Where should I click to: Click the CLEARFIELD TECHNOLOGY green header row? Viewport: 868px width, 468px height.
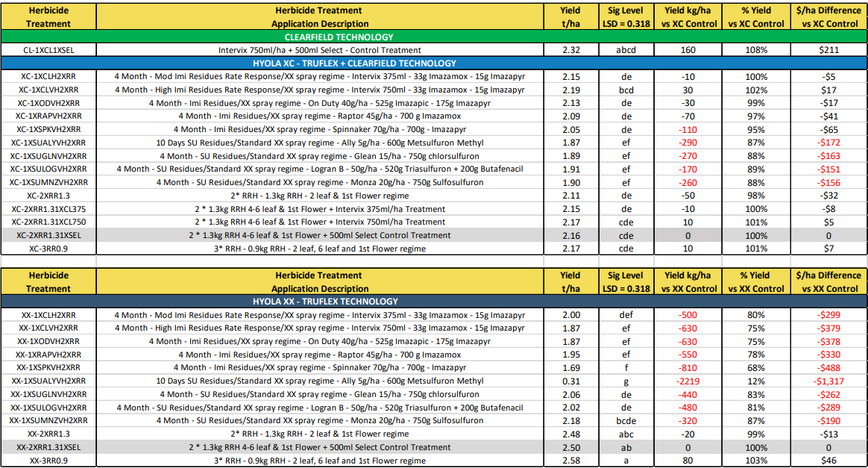(x=434, y=37)
